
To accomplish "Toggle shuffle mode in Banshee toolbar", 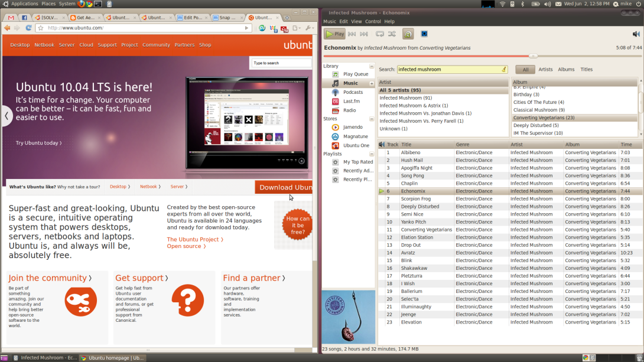I will click(x=392, y=34).
